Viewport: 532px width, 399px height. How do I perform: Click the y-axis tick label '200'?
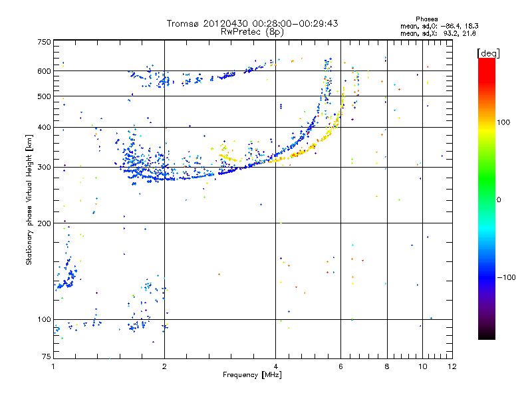pyautogui.click(x=45, y=223)
